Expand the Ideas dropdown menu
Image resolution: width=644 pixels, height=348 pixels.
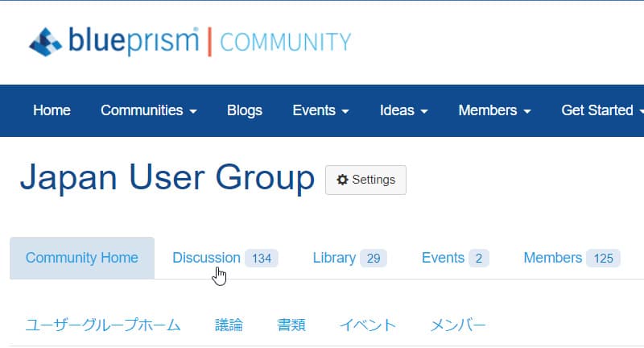[x=404, y=110]
